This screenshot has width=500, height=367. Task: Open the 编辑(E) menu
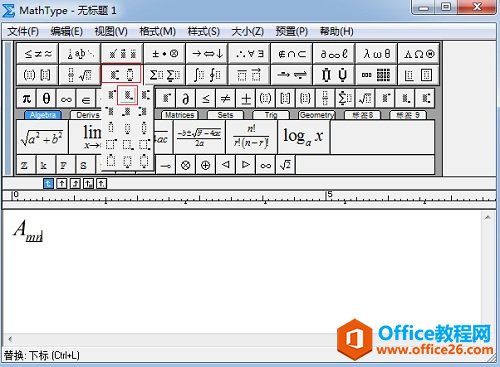click(67, 32)
